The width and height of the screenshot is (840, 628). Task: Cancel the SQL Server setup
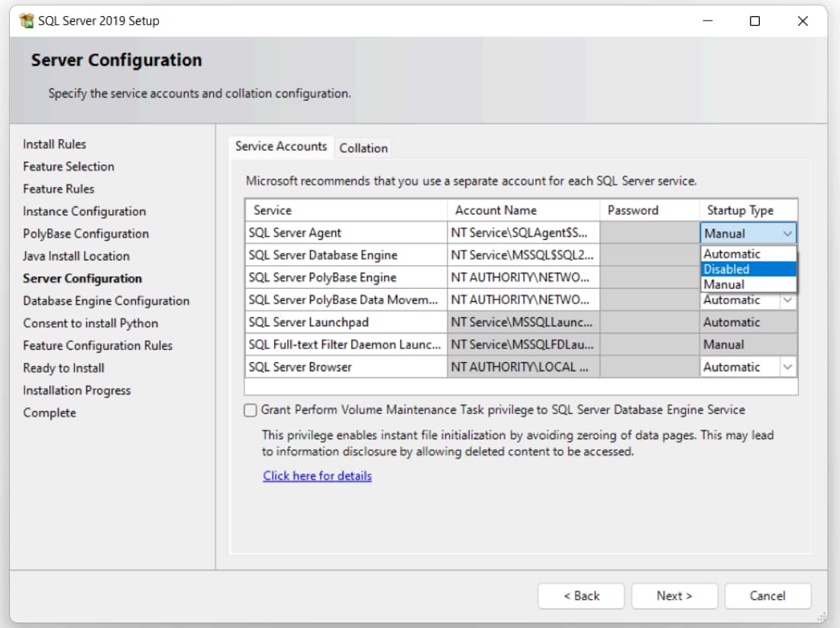pos(767,596)
